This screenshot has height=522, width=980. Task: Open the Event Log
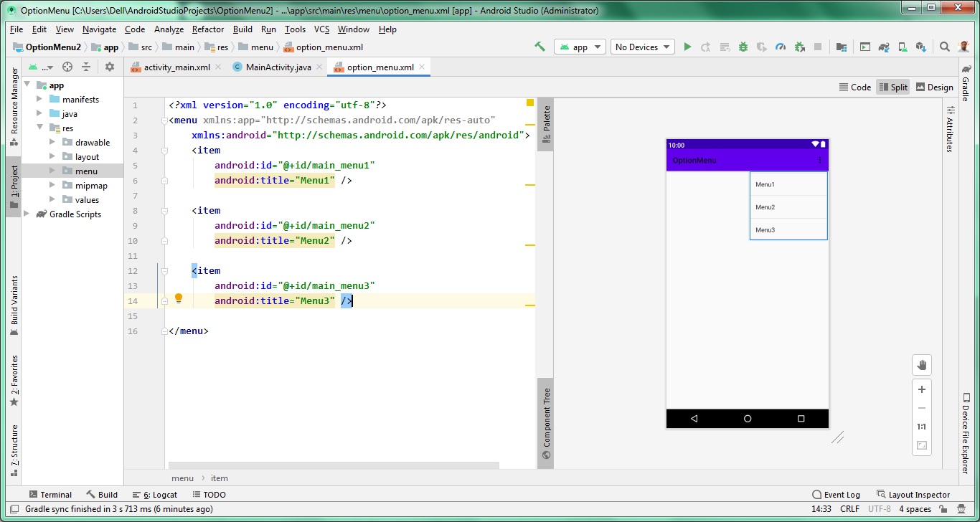842,494
